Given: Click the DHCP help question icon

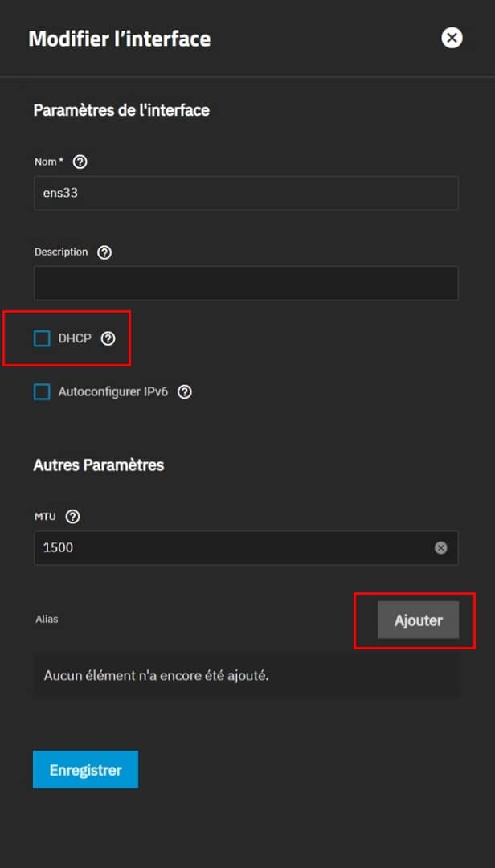Looking at the screenshot, I should pyautogui.click(x=108, y=338).
